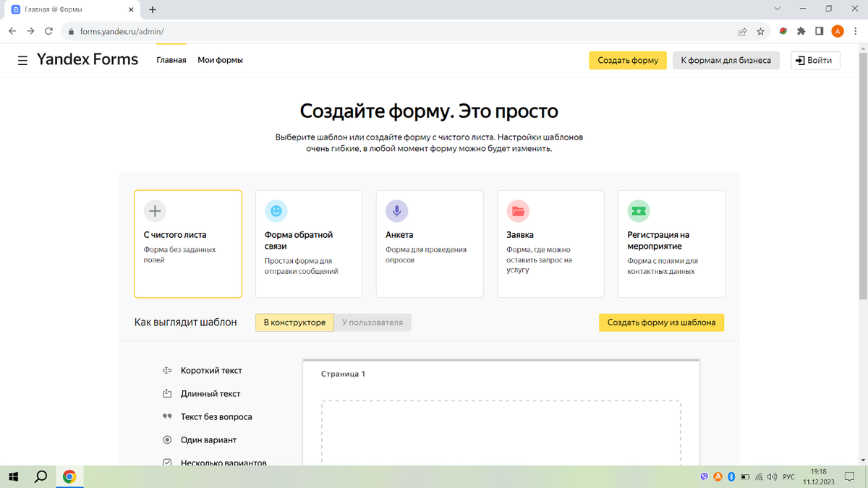Click the orange tray icon next to Viber
The width and height of the screenshot is (868, 488).
(718, 477)
